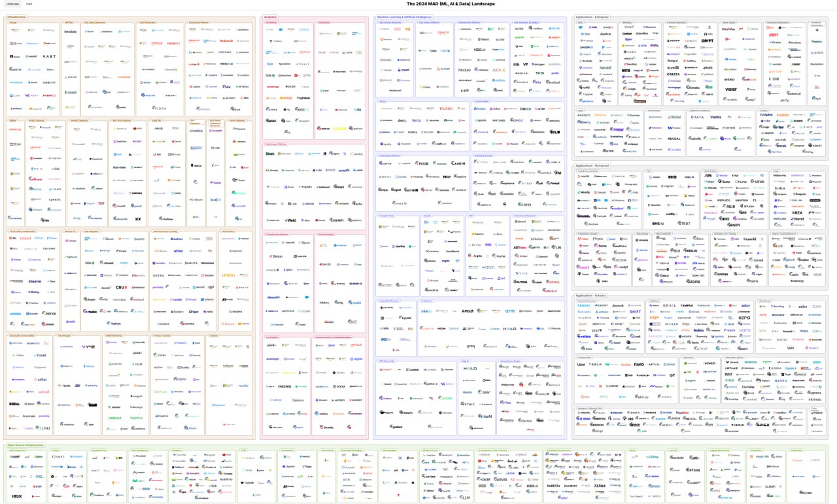Viewport: 837px width, 504px height.
Task: Select the Outrider logo in Industrial & Logistics
Action: pos(748,386)
